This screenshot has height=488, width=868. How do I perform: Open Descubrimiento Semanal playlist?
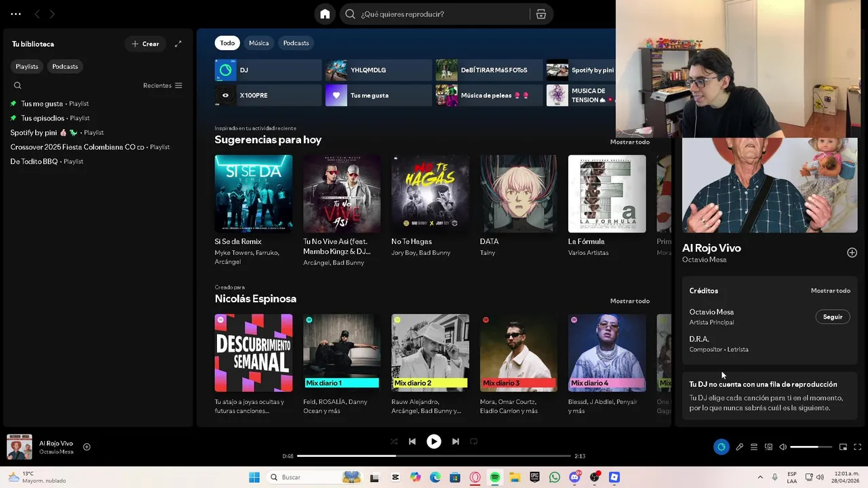pyautogui.click(x=254, y=352)
